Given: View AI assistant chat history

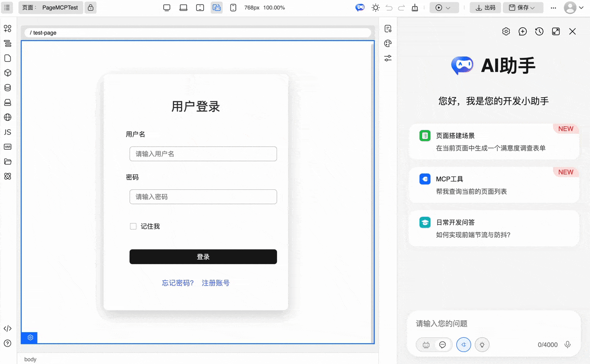Looking at the screenshot, I should 539,31.
